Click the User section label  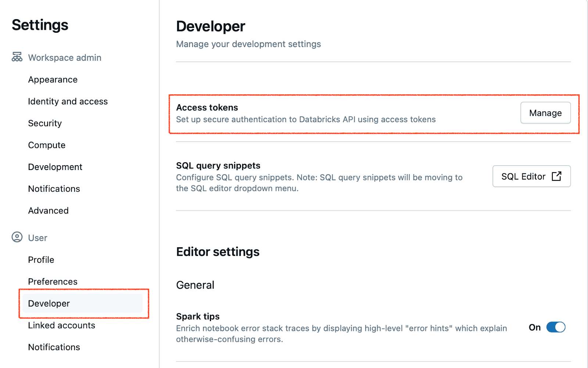tap(38, 238)
